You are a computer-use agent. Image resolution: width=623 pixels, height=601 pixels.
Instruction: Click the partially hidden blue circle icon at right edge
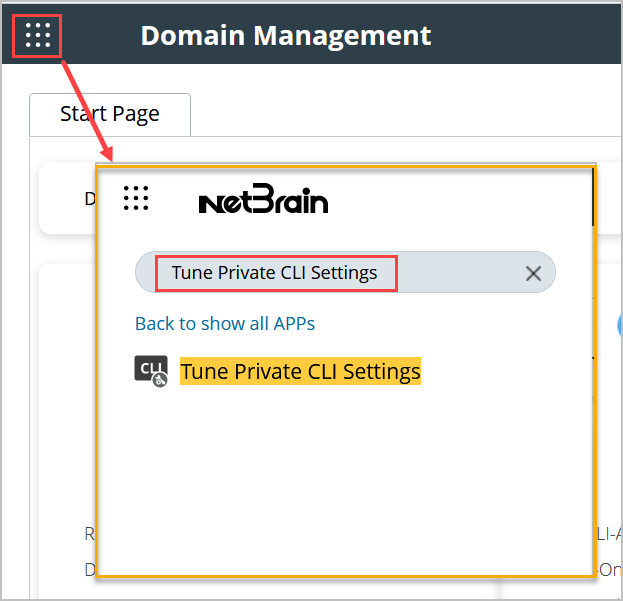pos(619,322)
